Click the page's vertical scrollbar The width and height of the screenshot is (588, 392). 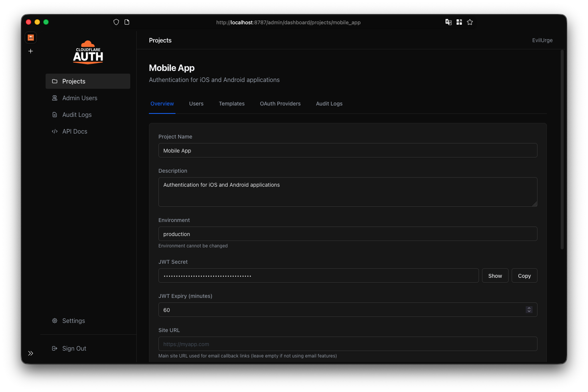point(562,150)
